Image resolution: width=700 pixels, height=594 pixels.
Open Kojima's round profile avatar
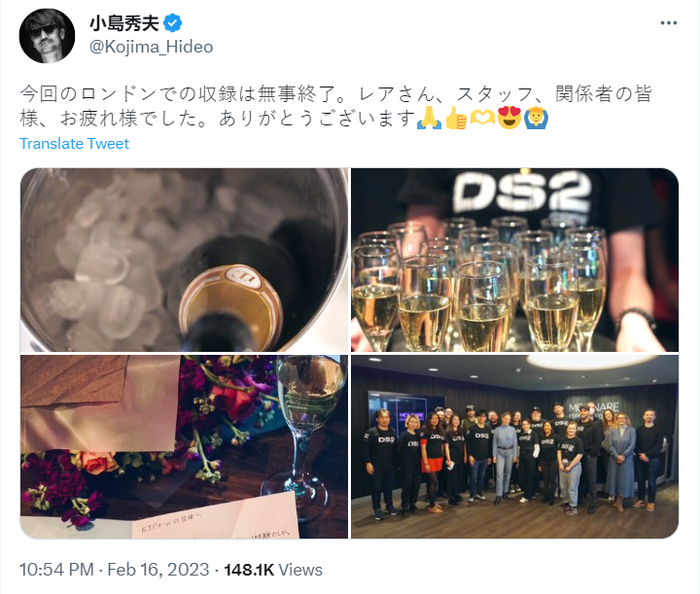[x=47, y=36]
